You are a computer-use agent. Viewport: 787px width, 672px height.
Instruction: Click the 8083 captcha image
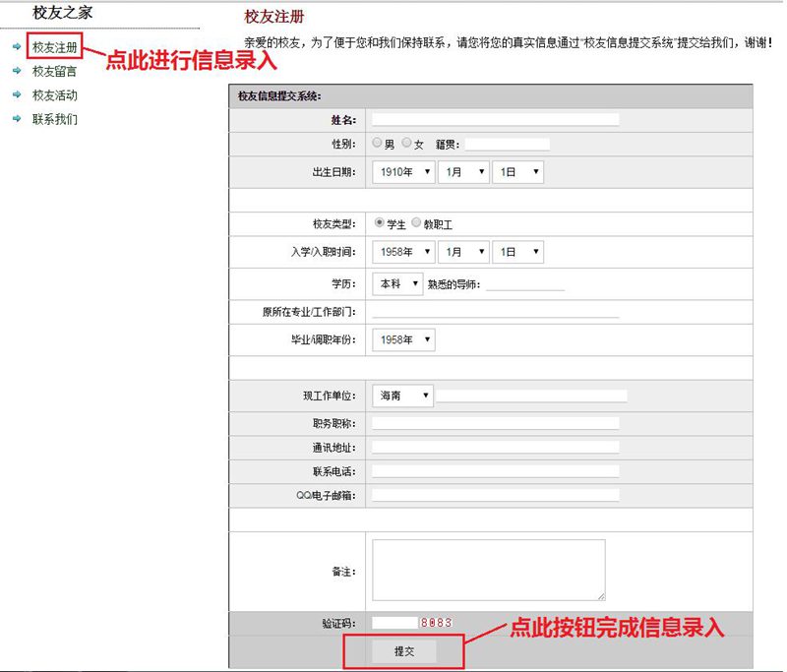pos(437,623)
